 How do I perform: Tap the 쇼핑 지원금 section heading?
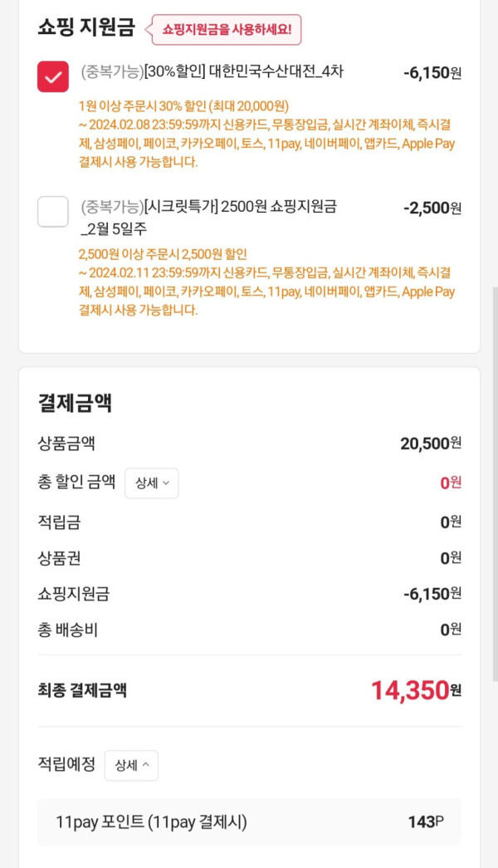(x=85, y=27)
